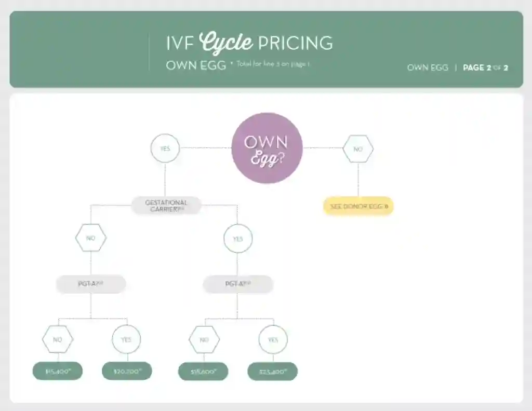This screenshot has height=411, width=532.
Task: Select the YES circle beside Own Egg
Action: pos(165,148)
